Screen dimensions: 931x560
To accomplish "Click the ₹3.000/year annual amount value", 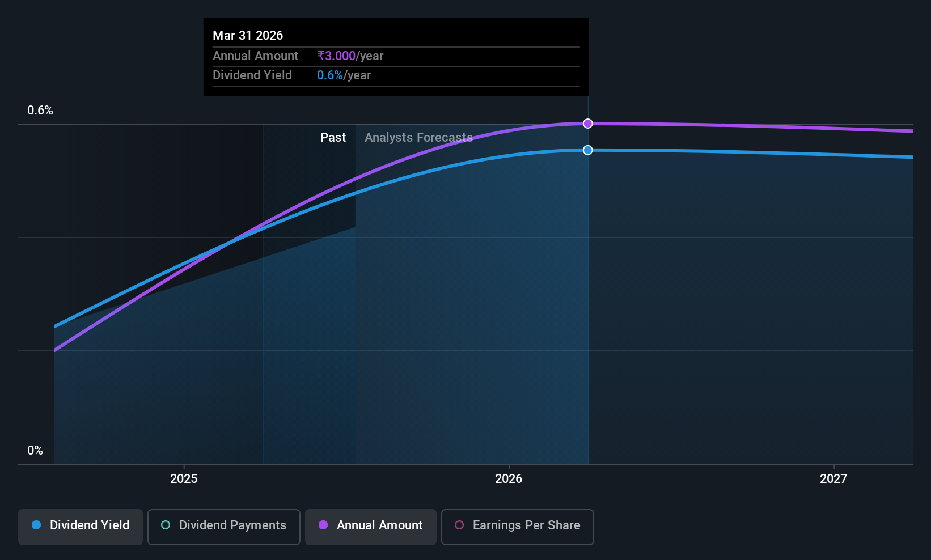I will pyautogui.click(x=350, y=56).
